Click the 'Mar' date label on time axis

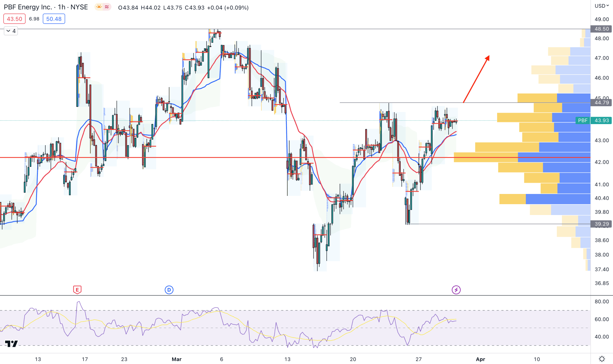click(x=177, y=359)
